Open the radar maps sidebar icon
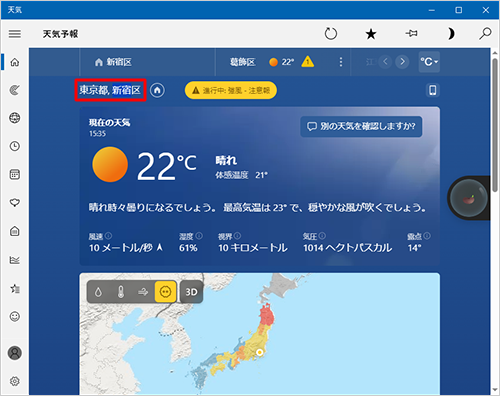The image size is (500, 396). (x=15, y=90)
